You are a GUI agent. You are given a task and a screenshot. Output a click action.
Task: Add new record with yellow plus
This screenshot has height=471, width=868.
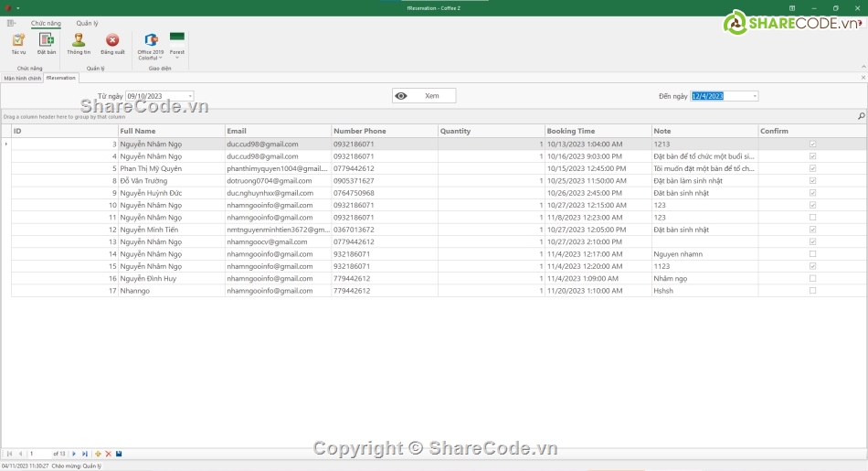point(98,454)
